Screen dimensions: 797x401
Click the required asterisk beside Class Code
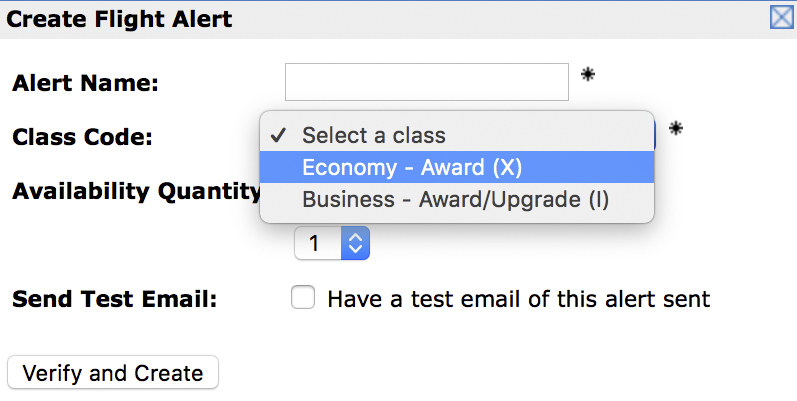point(676,129)
